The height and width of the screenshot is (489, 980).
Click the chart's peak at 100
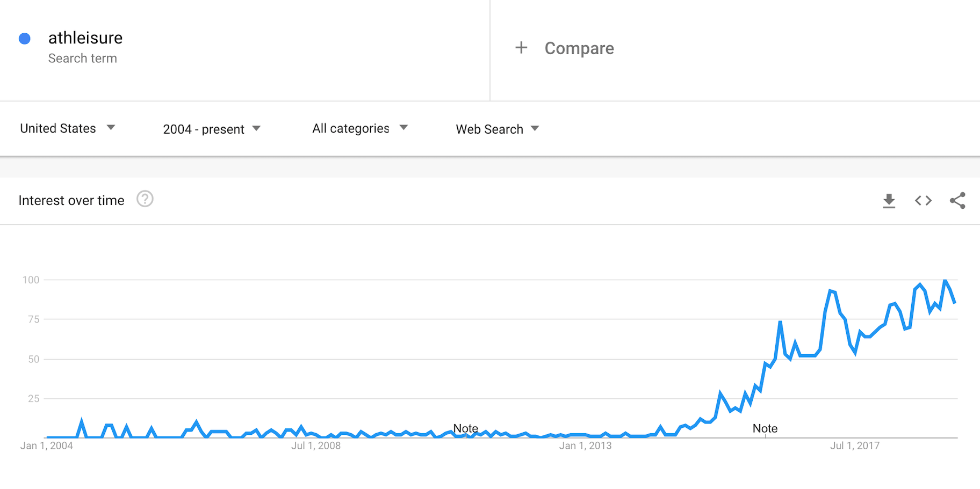(945, 281)
